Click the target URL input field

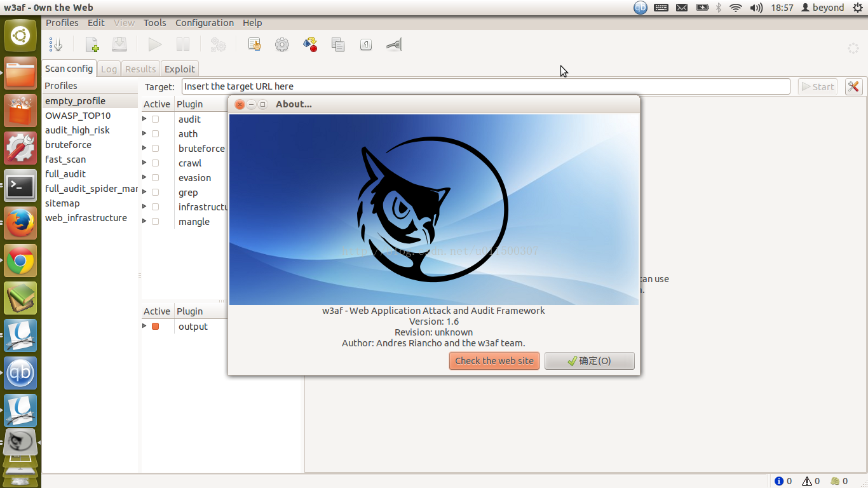(485, 86)
